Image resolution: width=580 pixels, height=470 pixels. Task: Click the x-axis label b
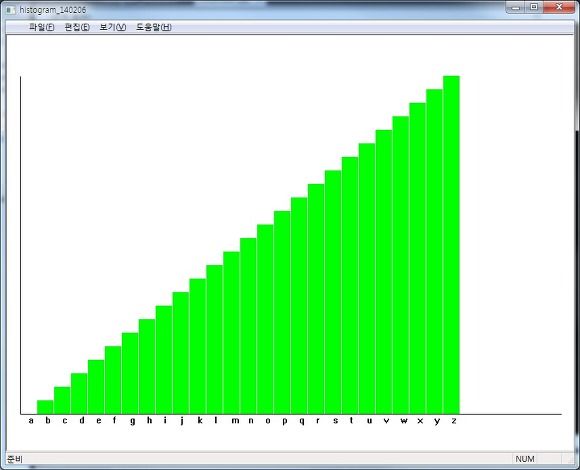[48, 420]
